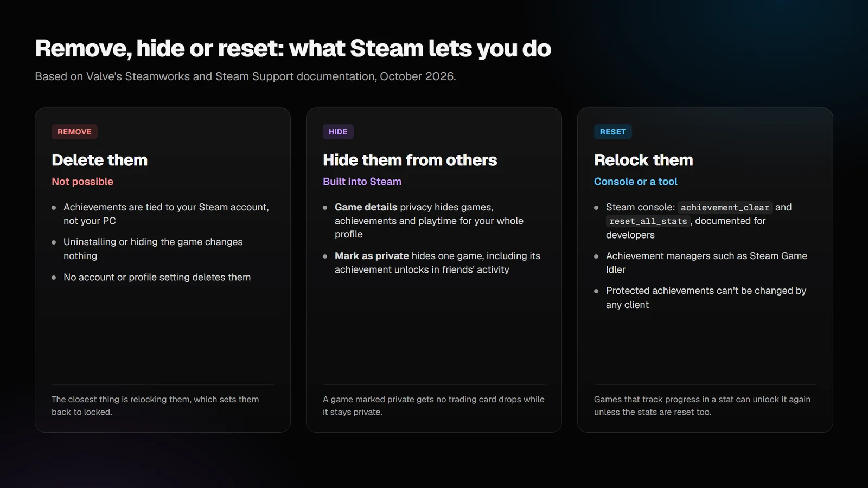Image resolution: width=868 pixels, height=488 pixels.
Task: Select the subtitle 'Based on Valve's Steamworks' line
Action: coord(245,76)
